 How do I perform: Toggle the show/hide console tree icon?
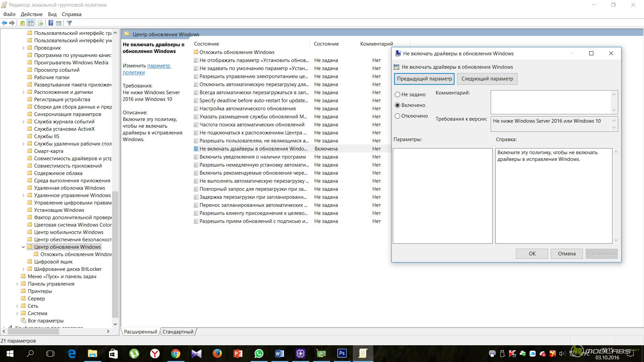pyautogui.click(x=31, y=23)
